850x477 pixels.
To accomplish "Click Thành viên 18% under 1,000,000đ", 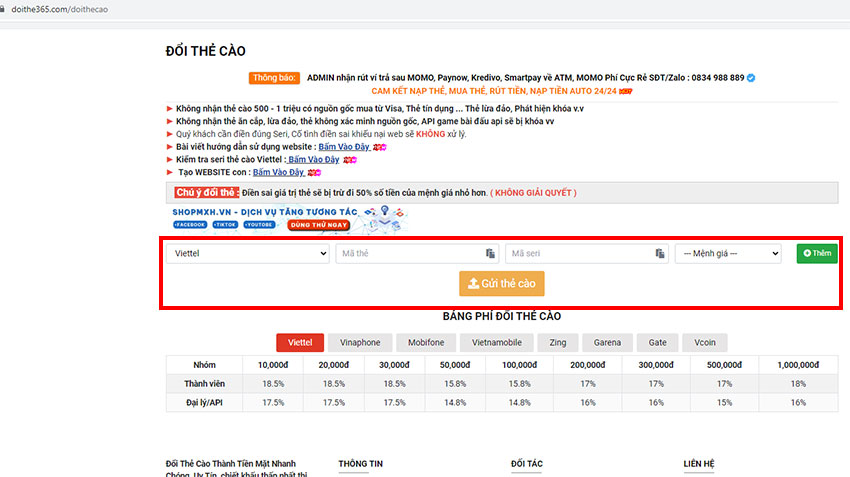I will (799, 384).
